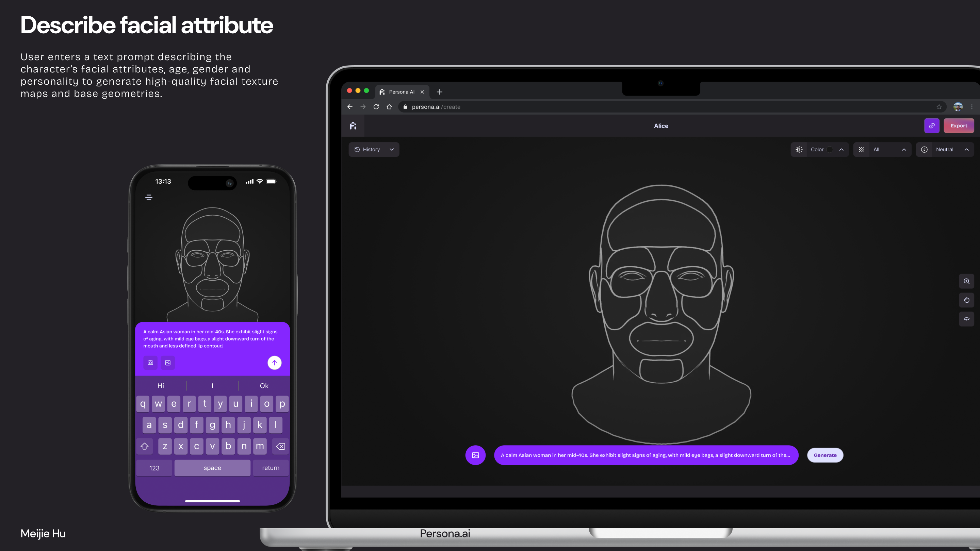Tap the phone send arrow button
Image resolution: width=980 pixels, height=551 pixels.
[274, 363]
